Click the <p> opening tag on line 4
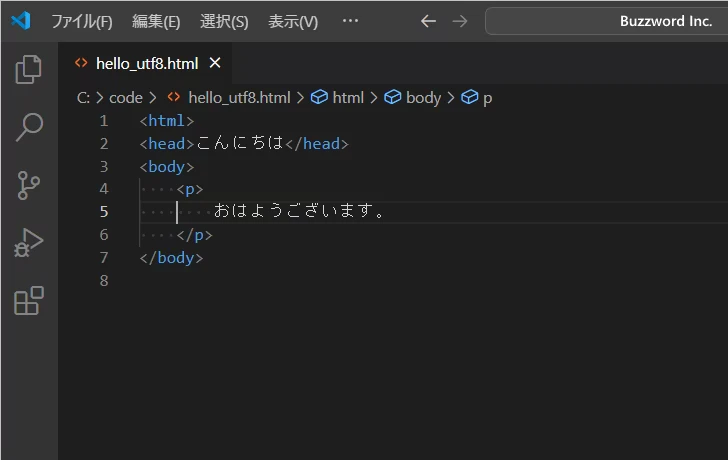The width and height of the screenshot is (728, 460). 189,189
